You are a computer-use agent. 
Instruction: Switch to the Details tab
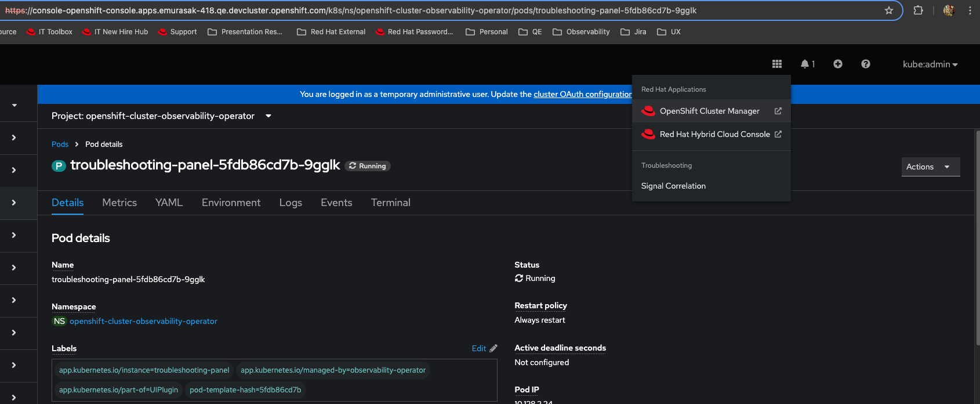click(67, 203)
